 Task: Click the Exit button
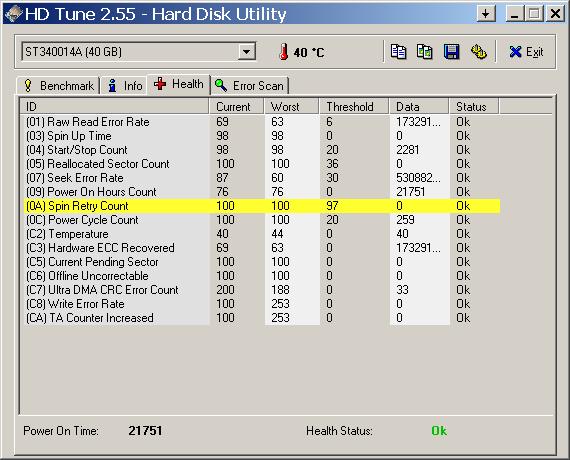[x=526, y=52]
